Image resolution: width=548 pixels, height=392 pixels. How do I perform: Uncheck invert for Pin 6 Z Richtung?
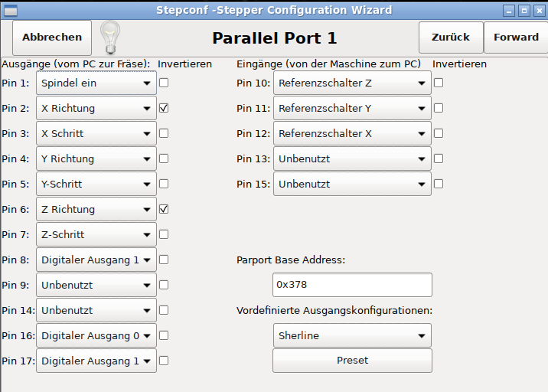coord(164,209)
